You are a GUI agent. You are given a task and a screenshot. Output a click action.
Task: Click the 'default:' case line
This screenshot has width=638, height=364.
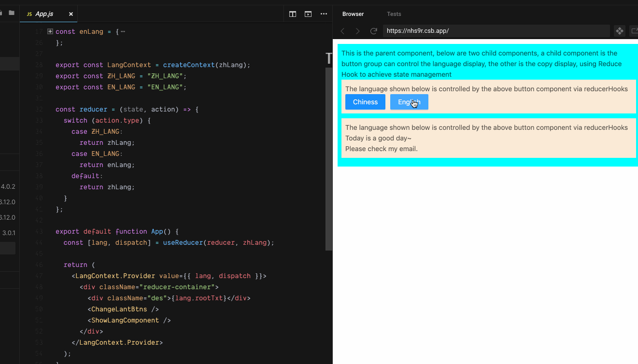click(87, 176)
